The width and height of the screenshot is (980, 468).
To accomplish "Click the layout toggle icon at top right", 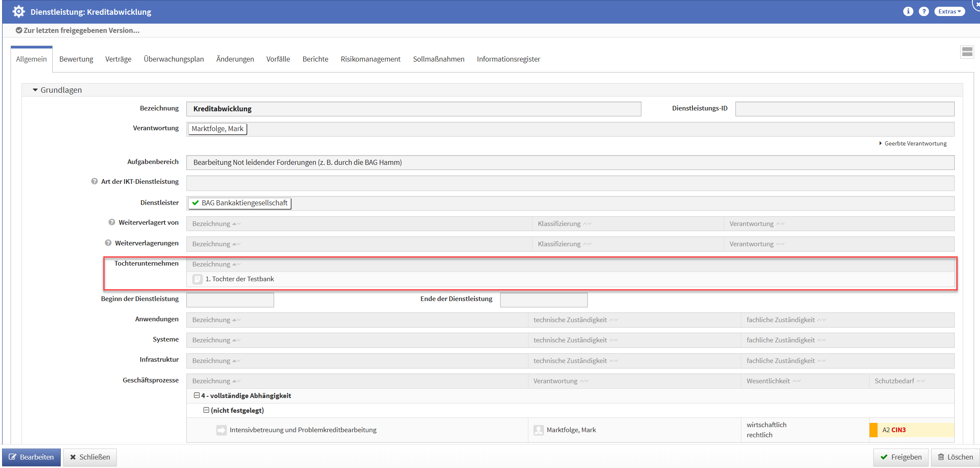I will 967,52.
